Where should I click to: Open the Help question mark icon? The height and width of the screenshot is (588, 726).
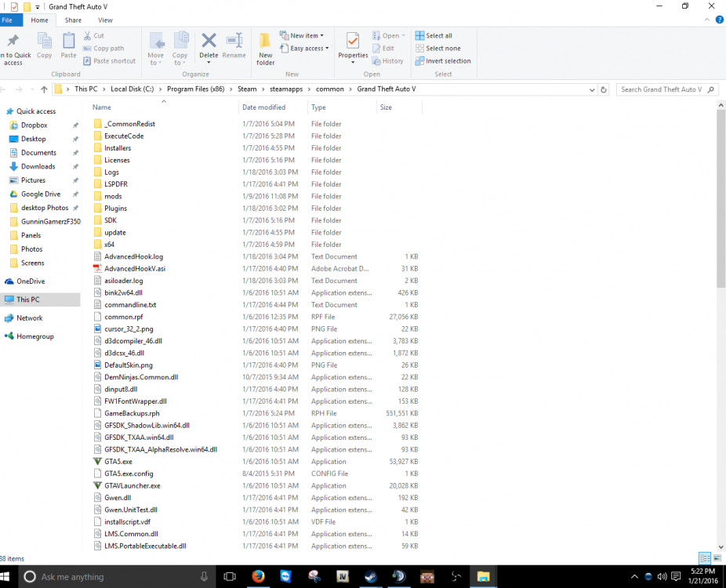(720, 20)
